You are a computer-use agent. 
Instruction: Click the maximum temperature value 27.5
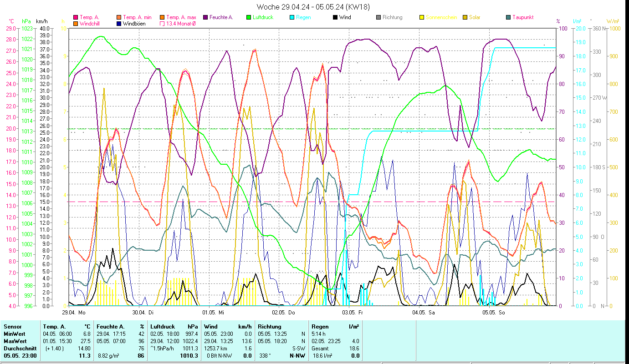pyautogui.click(x=85, y=341)
